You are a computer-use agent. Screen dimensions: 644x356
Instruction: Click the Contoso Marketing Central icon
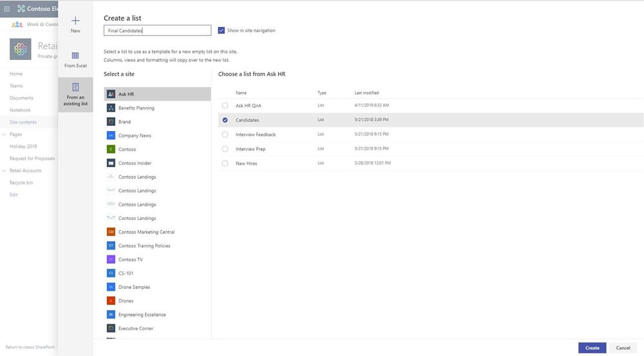point(111,232)
